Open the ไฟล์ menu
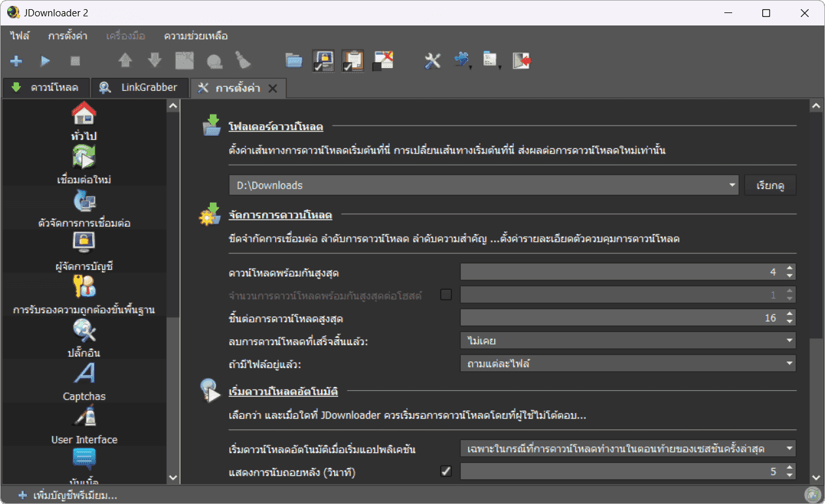 20,36
